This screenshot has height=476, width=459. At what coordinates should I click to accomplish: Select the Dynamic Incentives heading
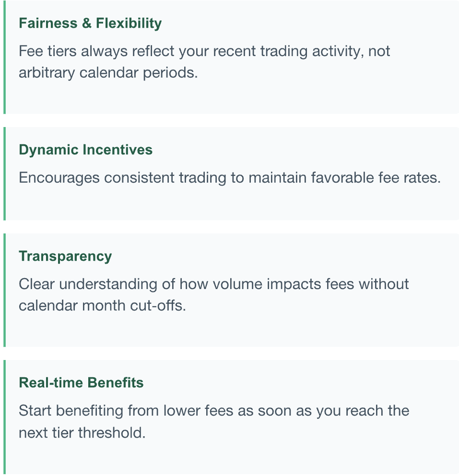click(x=85, y=150)
